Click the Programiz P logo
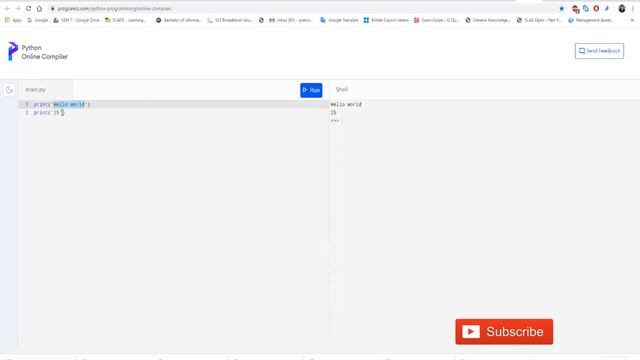 [x=13, y=51]
